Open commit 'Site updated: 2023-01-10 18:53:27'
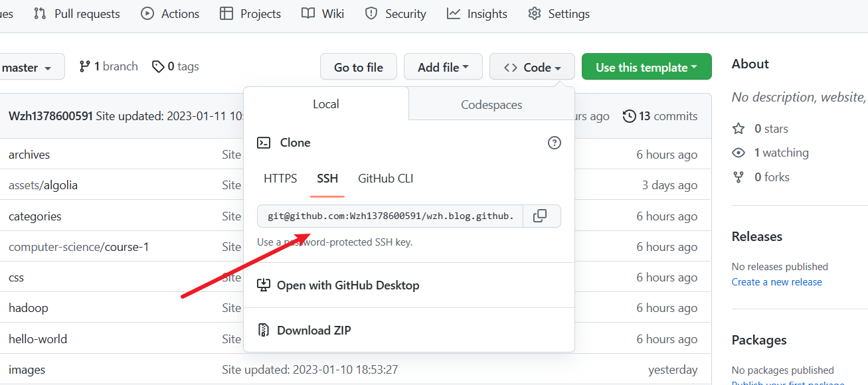 [x=310, y=370]
